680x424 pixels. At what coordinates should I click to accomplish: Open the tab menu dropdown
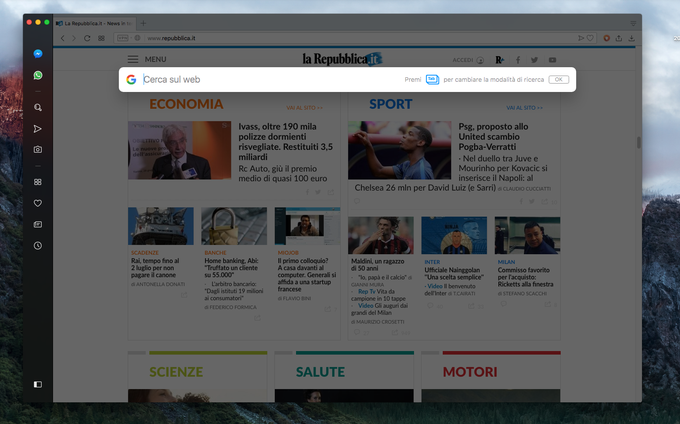(x=633, y=23)
